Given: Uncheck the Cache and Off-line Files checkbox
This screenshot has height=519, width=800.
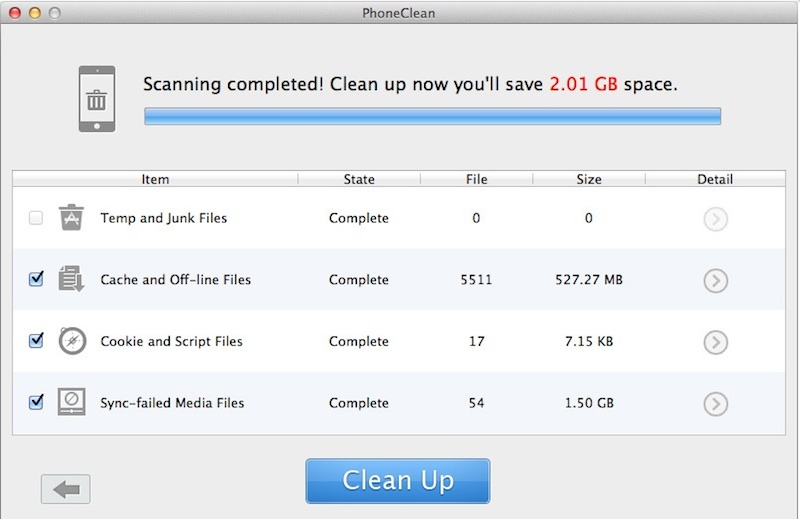Looking at the screenshot, I should click(36, 280).
